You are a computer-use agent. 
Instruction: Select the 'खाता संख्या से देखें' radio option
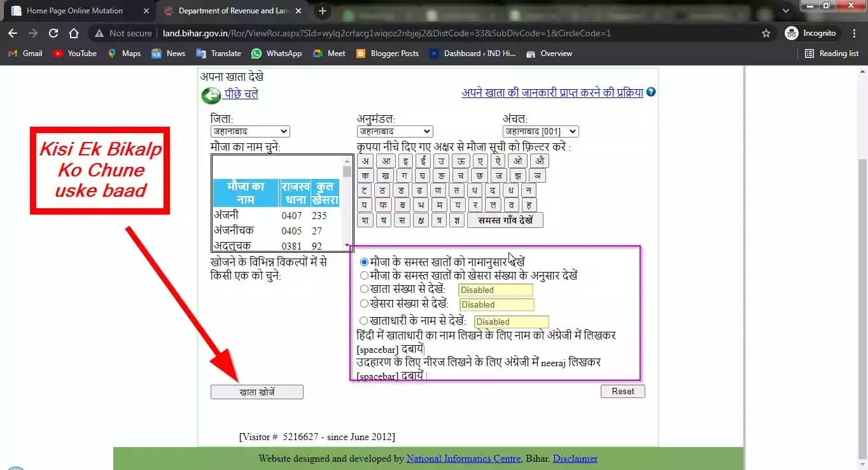[x=364, y=289]
